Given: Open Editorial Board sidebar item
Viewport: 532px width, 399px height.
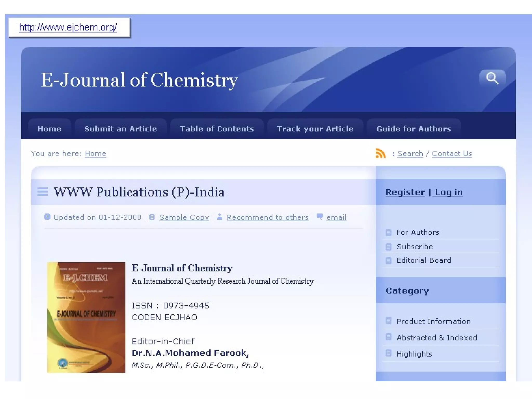Looking at the screenshot, I should pyautogui.click(x=424, y=260).
